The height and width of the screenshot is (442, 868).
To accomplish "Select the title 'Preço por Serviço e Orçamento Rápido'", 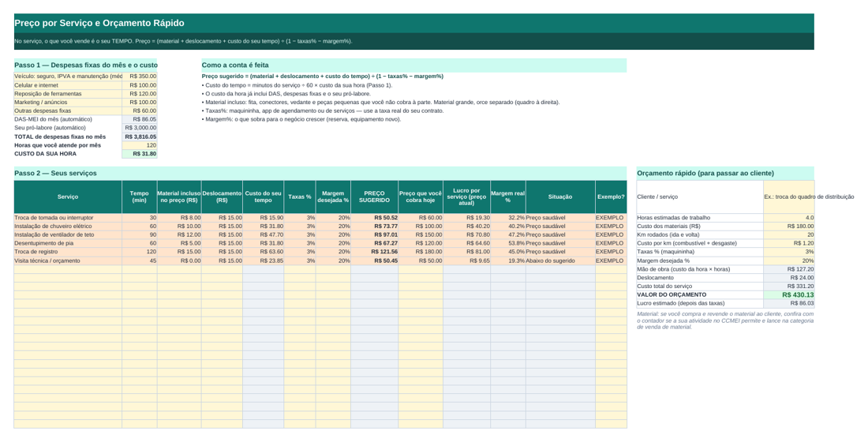I will tap(99, 23).
